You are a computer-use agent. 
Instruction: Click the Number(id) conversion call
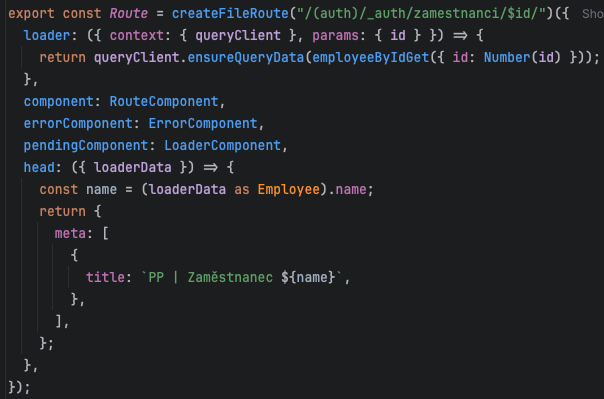[522, 58]
